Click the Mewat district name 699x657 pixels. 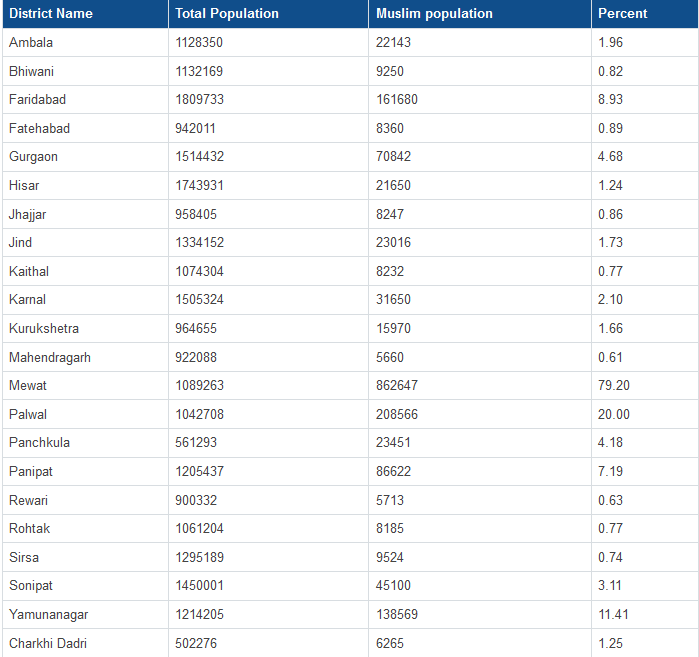[28, 385]
